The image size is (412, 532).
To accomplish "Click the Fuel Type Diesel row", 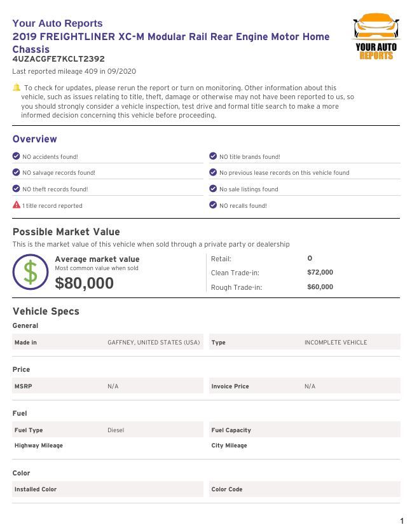I will click(x=107, y=430).
